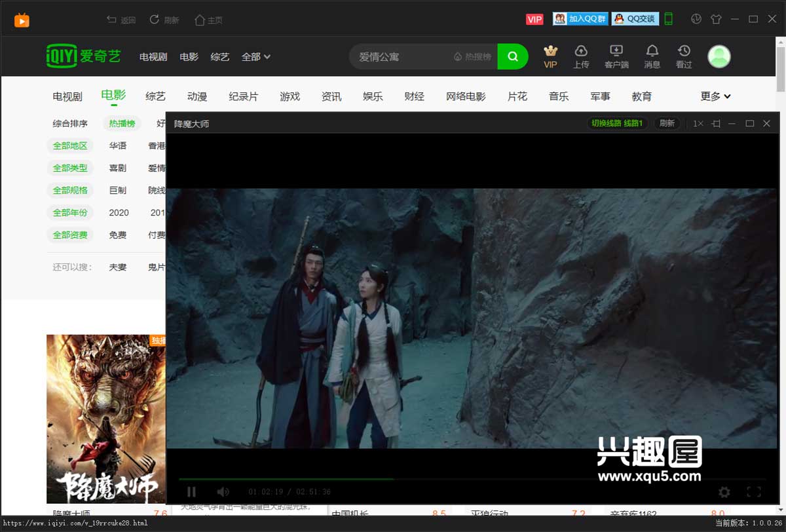The width and height of the screenshot is (786, 532).
Task: Click the green mobile phone icon
Action: [x=669, y=19]
